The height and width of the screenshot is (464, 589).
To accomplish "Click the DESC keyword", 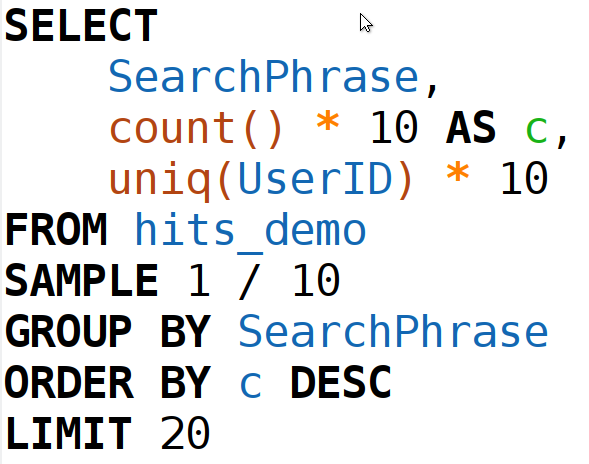I will (x=341, y=382).
